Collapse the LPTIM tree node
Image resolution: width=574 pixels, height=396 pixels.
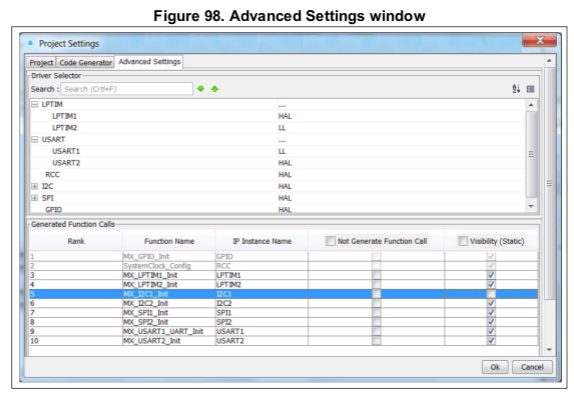coord(35,104)
